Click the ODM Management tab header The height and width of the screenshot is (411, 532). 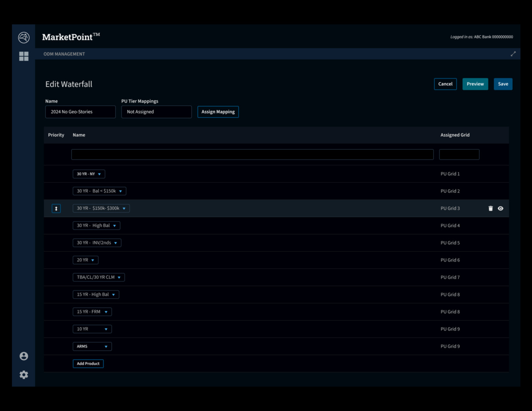64,54
